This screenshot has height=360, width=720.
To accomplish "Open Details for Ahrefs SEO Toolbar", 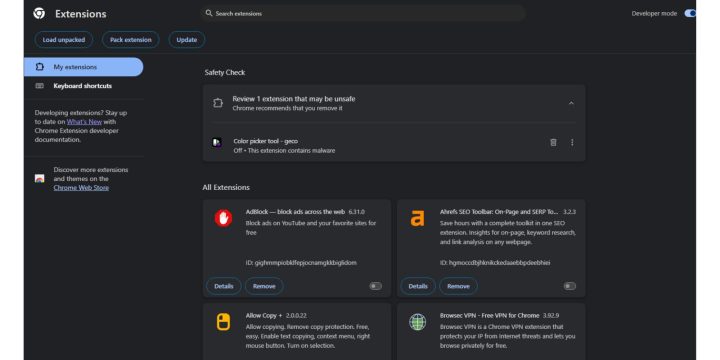I will coord(418,286).
